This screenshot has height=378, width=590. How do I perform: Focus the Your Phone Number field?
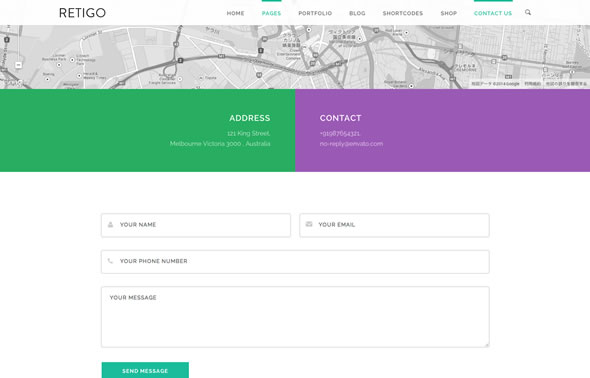(x=295, y=262)
